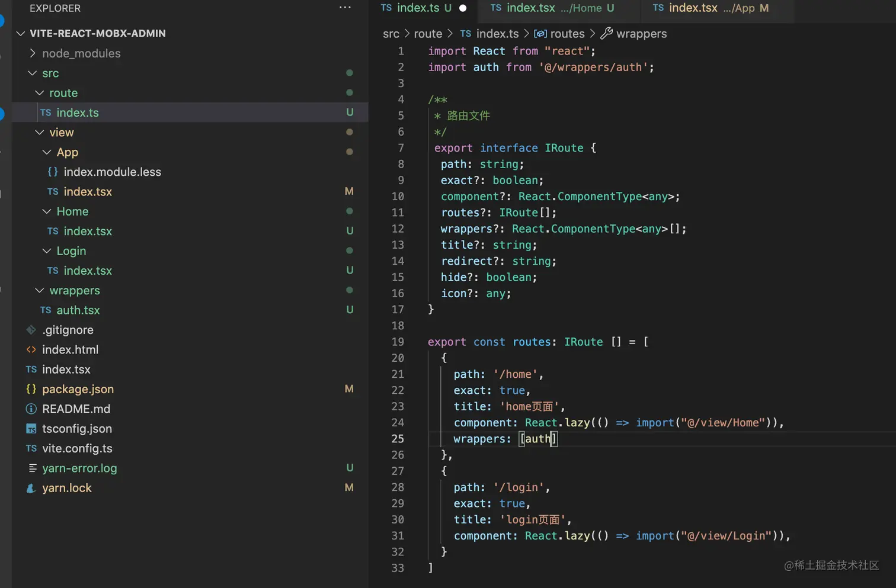Click the unsaved dot on index.ts tab

(463, 8)
